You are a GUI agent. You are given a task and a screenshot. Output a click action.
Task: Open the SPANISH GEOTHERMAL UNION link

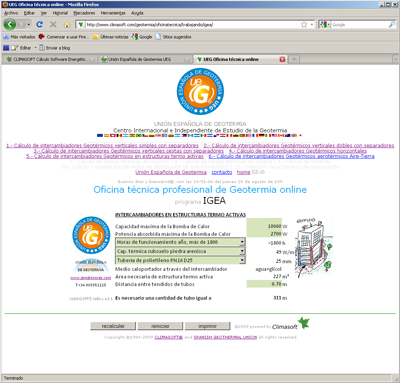click(225, 337)
